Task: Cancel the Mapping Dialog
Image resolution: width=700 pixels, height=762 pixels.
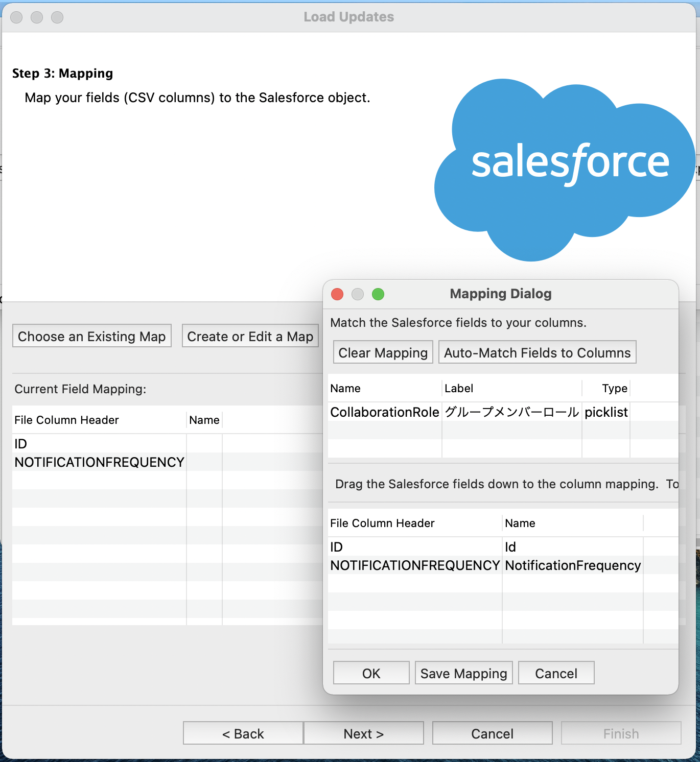Action: pyautogui.click(x=556, y=673)
